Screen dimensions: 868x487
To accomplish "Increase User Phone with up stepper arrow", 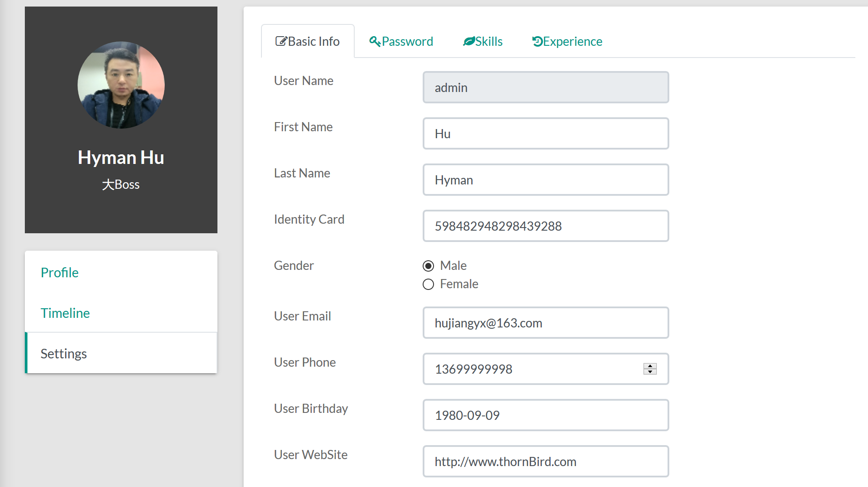I will [x=650, y=366].
